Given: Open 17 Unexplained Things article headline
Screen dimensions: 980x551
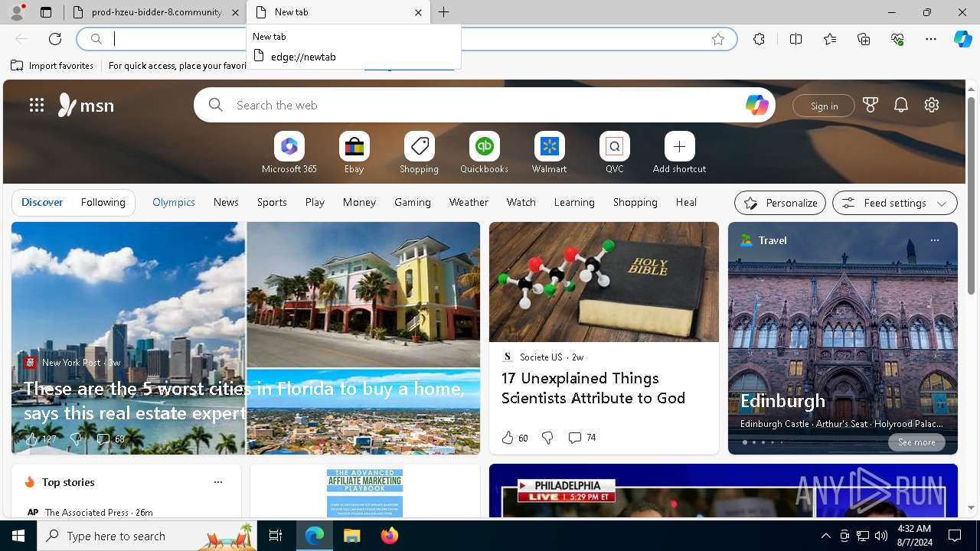Looking at the screenshot, I should coord(593,388).
